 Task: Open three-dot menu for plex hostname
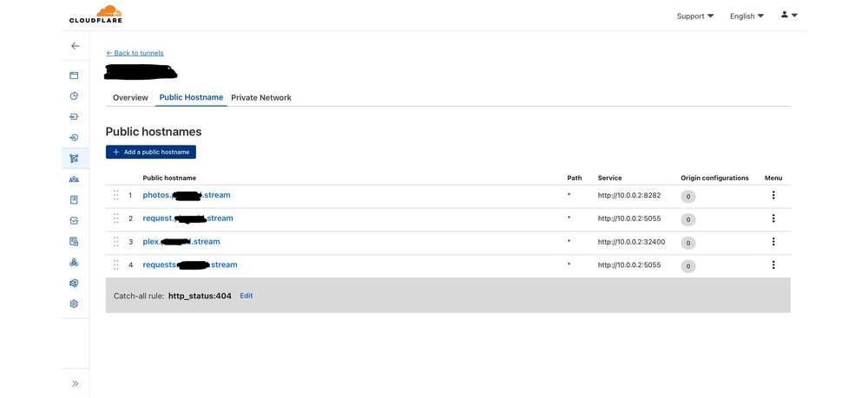point(773,242)
